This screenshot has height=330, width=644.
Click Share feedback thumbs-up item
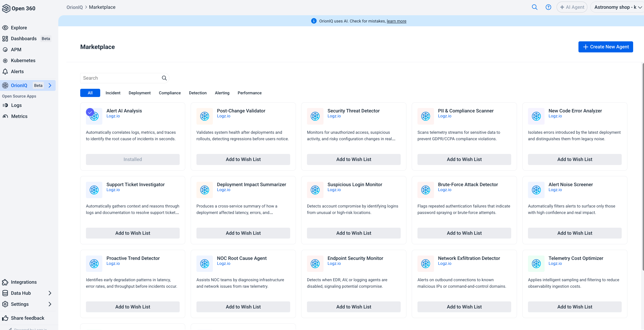[27, 318]
